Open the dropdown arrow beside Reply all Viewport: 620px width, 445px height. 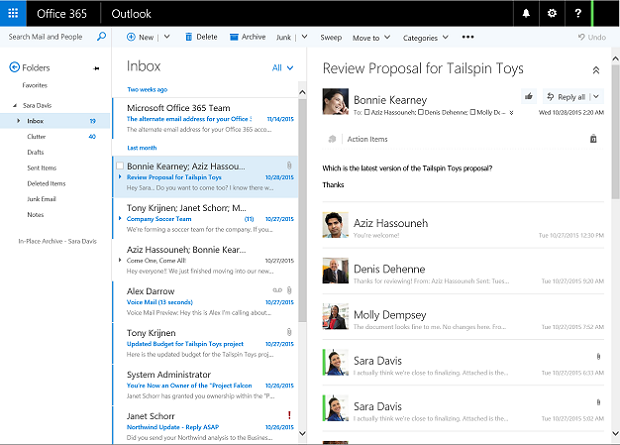[x=596, y=96]
